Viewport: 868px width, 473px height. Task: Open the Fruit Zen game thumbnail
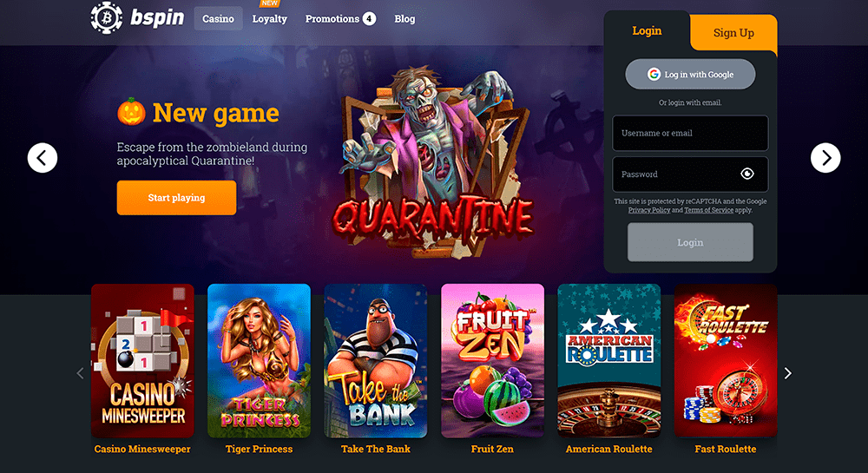pos(493,361)
